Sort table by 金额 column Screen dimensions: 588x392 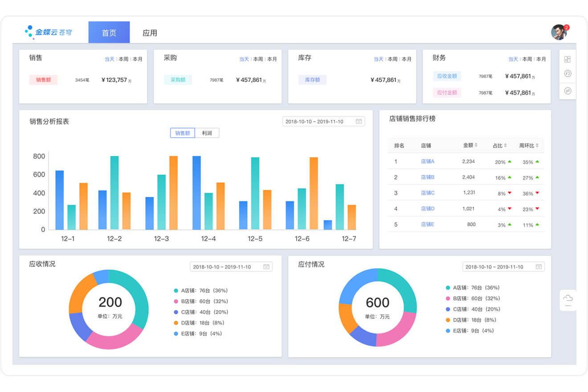pyautogui.click(x=470, y=145)
